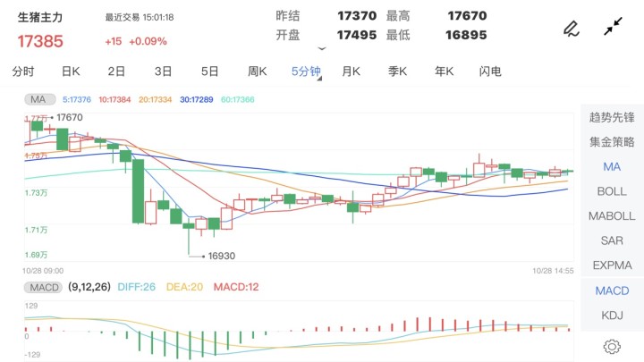
Task: Open the 周K weekly tab
Action: (x=258, y=72)
